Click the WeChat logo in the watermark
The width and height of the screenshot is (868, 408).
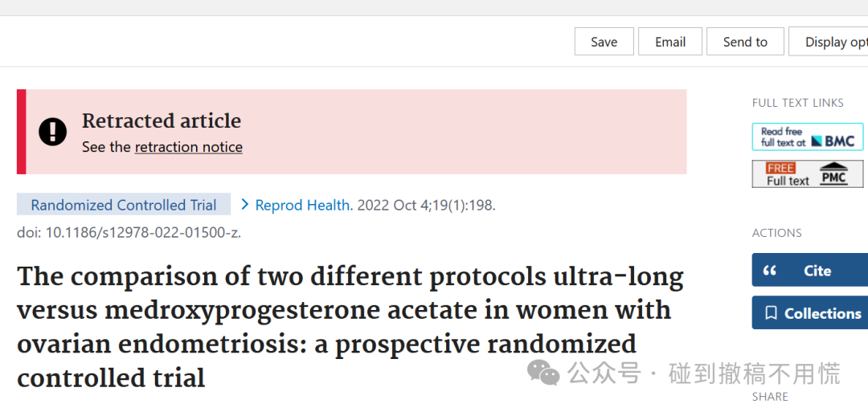coord(543,373)
